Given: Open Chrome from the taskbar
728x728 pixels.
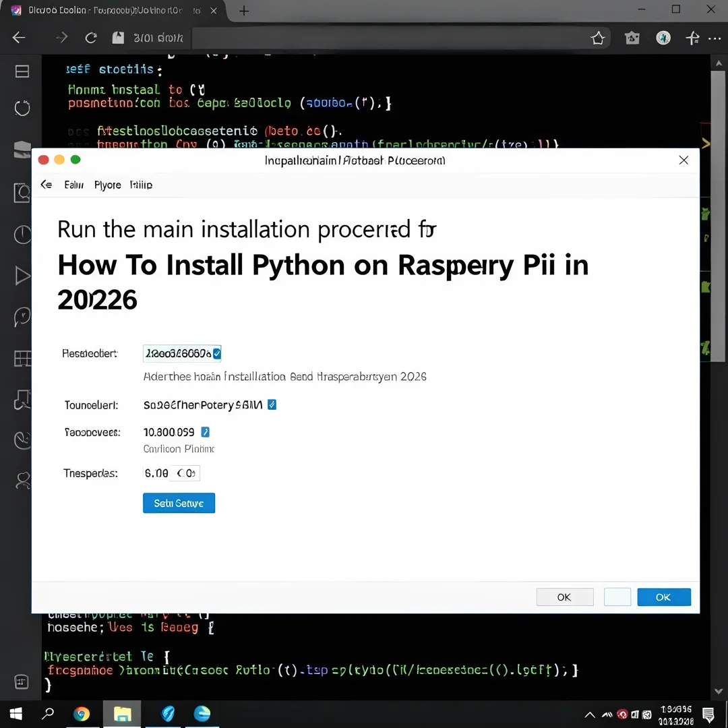Looking at the screenshot, I should point(82,714).
